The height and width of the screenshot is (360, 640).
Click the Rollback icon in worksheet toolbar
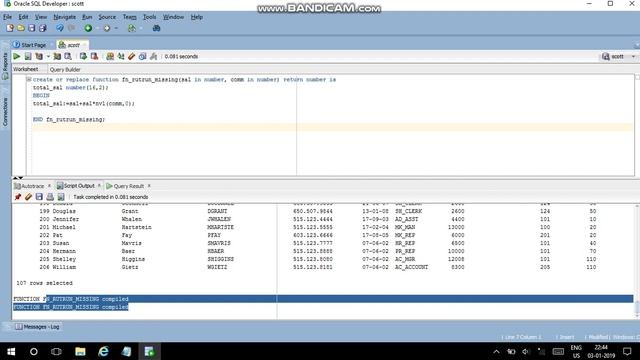tap(94, 56)
